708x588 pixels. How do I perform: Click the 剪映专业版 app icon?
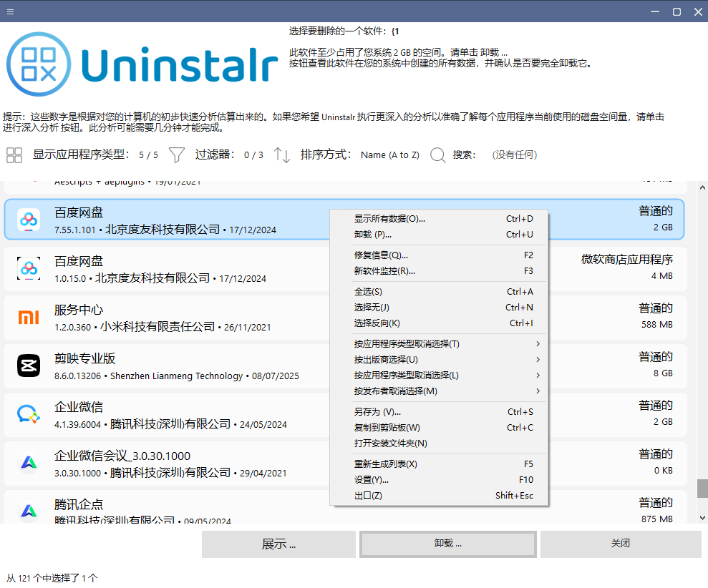click(x=29, y=366)
